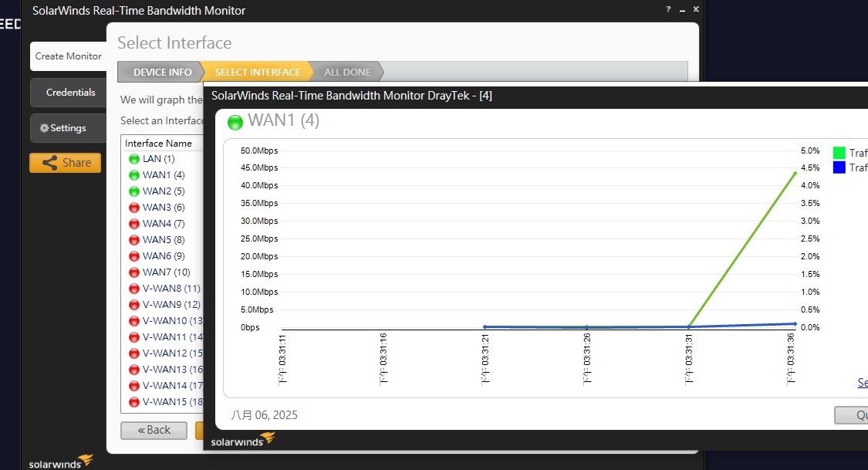This screenshot has height=470, width=868.
Task: Click the Settings gear icon
Action: tap(44, 128)
